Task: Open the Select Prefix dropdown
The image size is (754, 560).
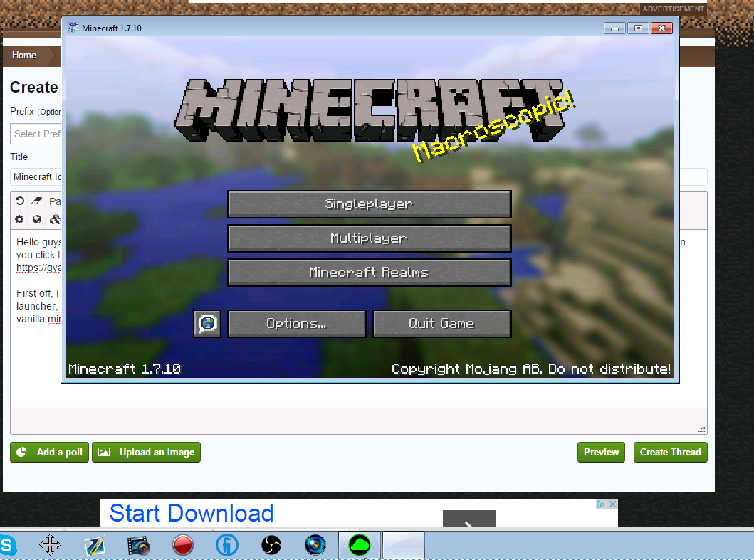Action: pyautogui.click(x=36, y=134)
